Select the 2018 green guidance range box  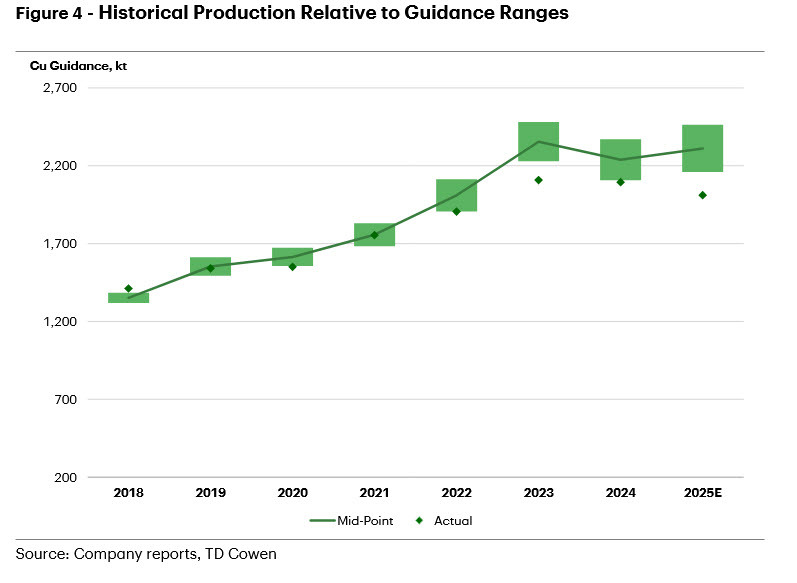pos(128,297)
